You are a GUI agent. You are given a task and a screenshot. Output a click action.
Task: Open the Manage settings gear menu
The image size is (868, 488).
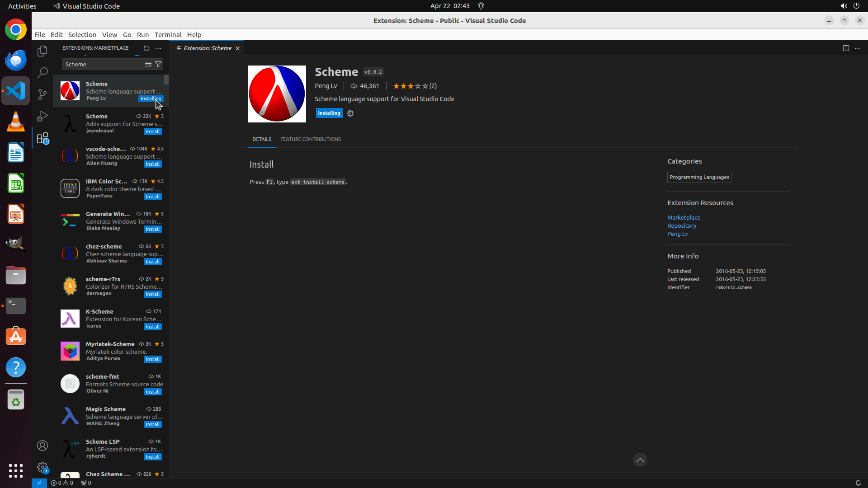[42, 467]
